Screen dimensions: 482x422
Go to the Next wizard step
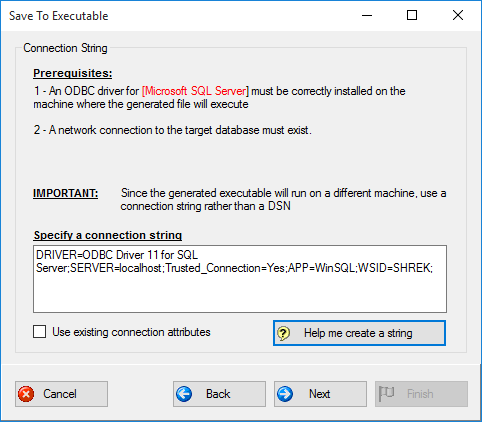(320, 394)
